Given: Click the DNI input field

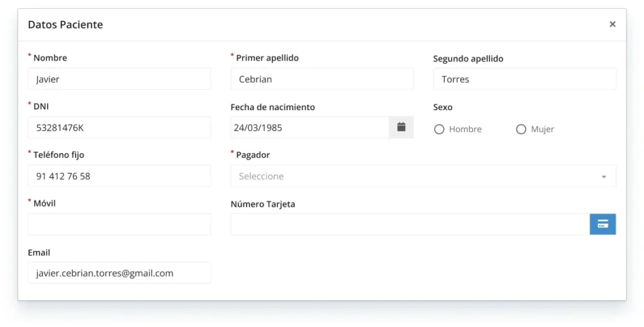Looking at the screenshot, I should (x=119, y=128).
